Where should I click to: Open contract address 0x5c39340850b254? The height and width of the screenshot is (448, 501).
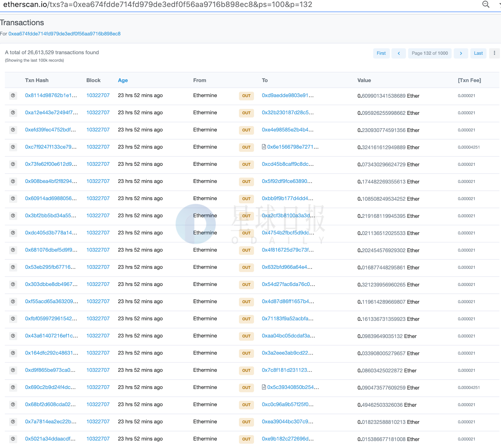[x=293, y=387]
